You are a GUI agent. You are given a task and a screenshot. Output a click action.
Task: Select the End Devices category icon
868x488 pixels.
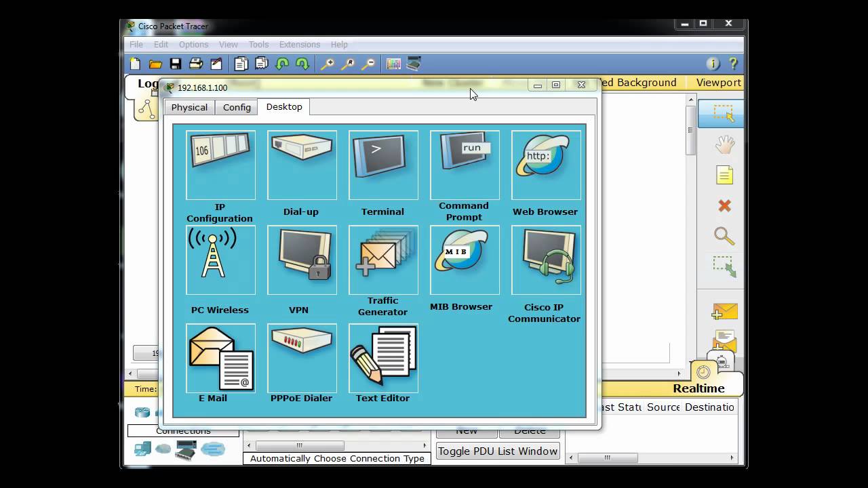tap(142, 449)
